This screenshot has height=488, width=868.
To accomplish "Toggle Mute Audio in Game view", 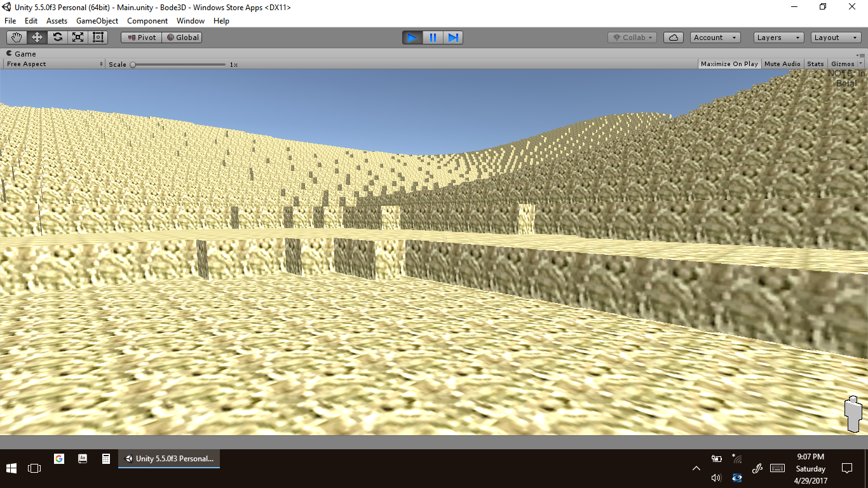I will pyautogui.click(x=782, y=64).
